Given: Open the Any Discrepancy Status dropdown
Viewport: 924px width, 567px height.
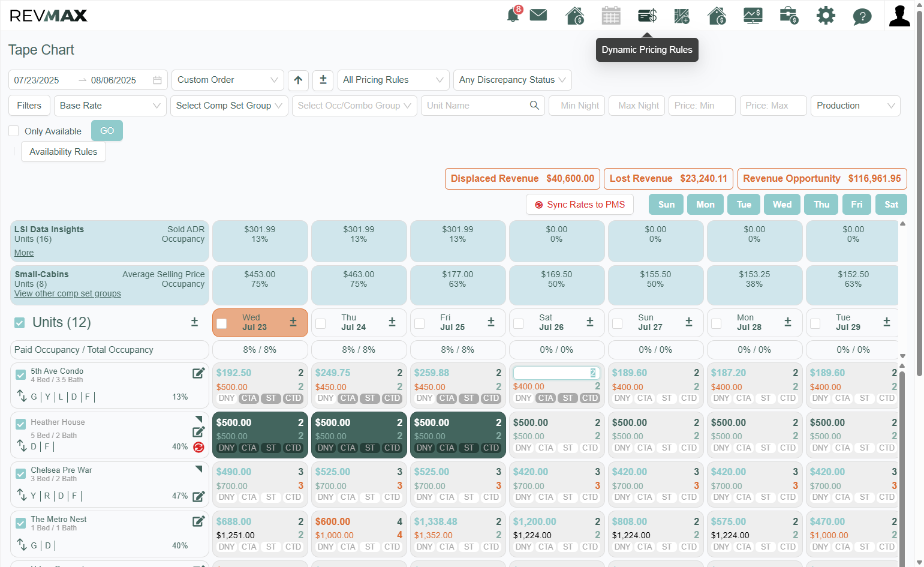Looking at the screenshot, I should pos(513,80).
